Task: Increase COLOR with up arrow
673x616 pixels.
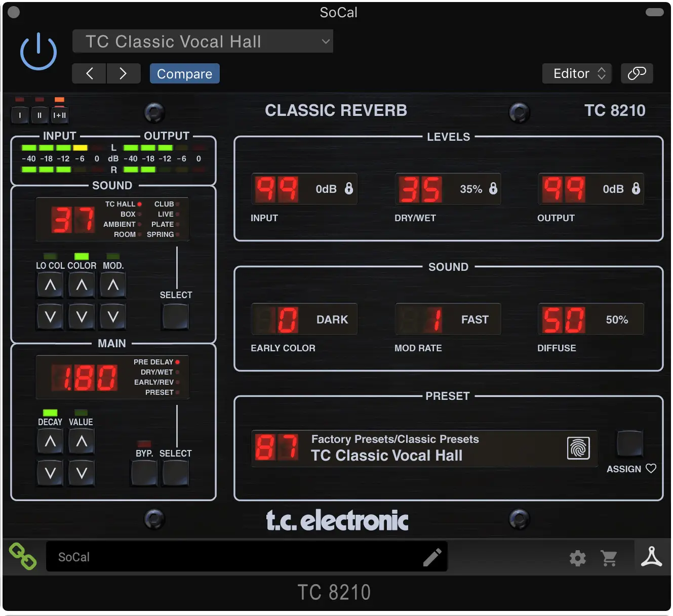Action: tap(82, 285)
